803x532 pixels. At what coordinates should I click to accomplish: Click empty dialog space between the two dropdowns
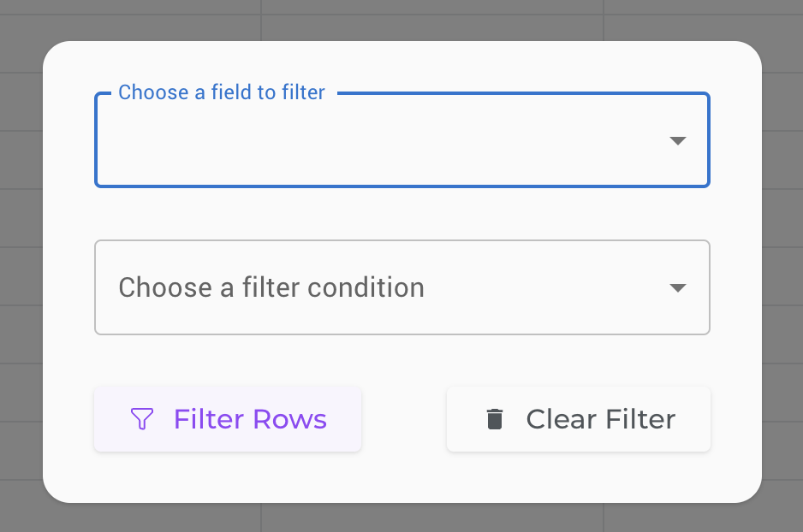tap(402, 214)
